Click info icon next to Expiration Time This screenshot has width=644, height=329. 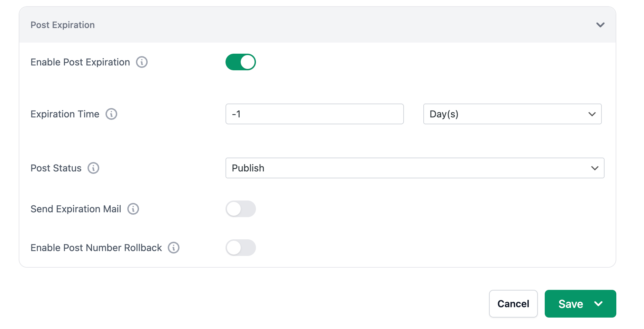(111, 114)
